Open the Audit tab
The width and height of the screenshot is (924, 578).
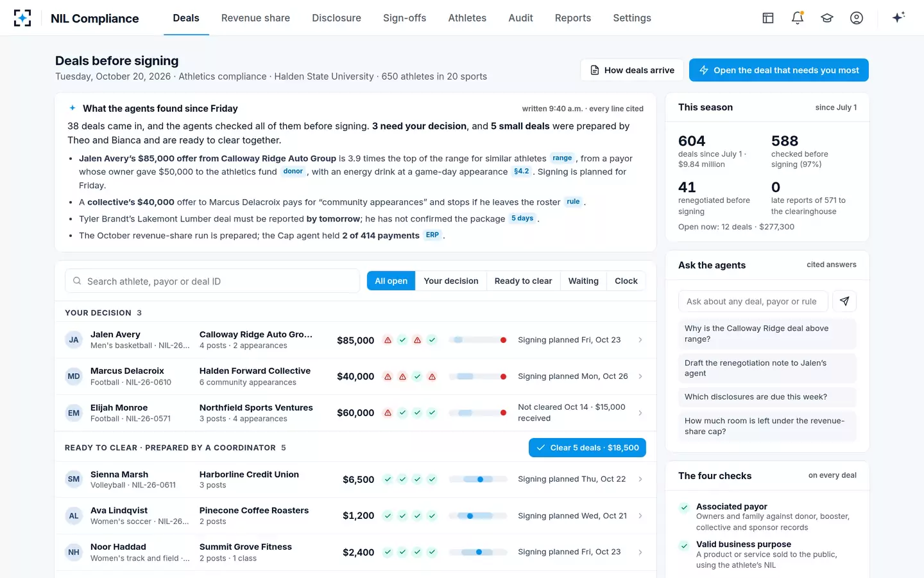click(x=520, y=18)
